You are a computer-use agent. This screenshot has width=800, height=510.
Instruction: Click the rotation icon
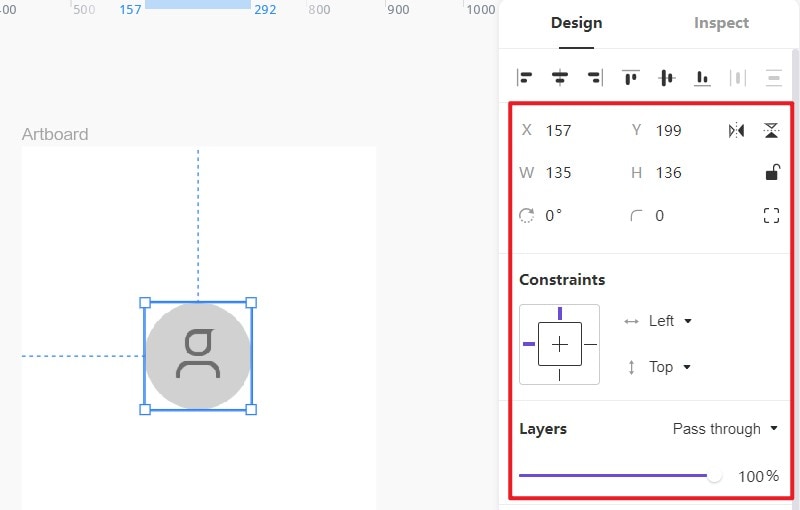point(527,215)
